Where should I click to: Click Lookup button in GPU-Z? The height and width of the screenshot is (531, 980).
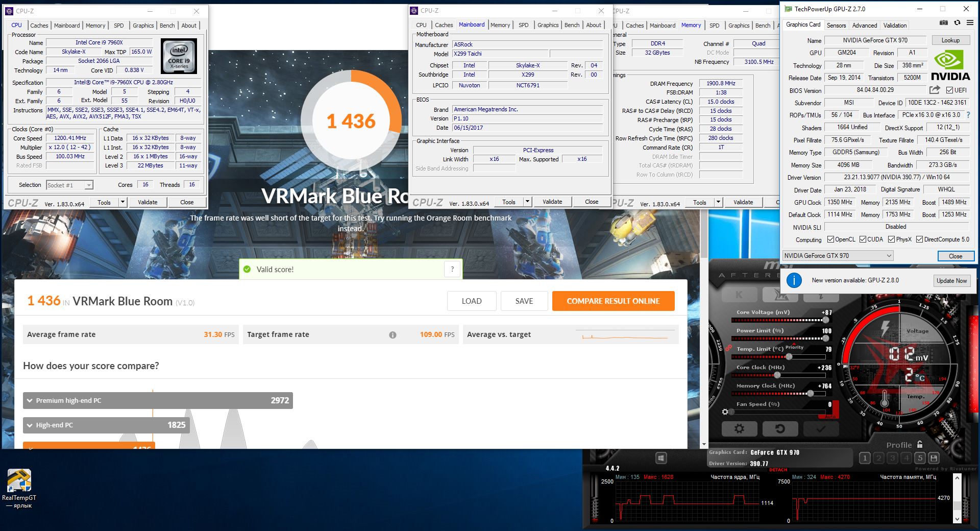click(x=950, y=40)
